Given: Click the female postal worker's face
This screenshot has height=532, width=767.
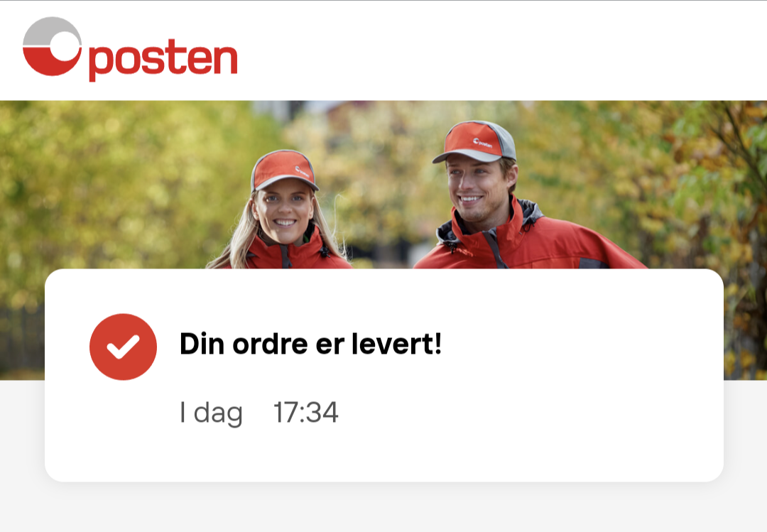Looking at the screenshot, I should click(283, 213).
